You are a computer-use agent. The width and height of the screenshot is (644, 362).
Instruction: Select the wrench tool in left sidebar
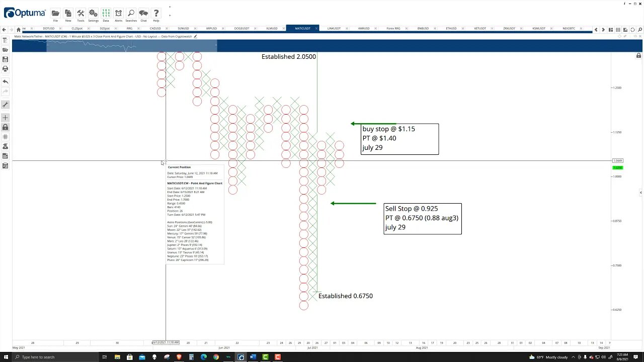click(6, 105)
